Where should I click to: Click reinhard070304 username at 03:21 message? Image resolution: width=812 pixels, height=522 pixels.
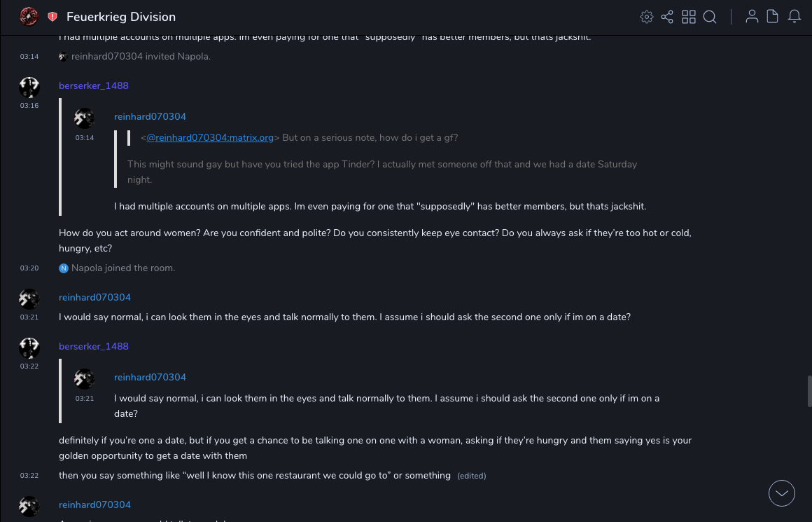click(x=94, y=297)
